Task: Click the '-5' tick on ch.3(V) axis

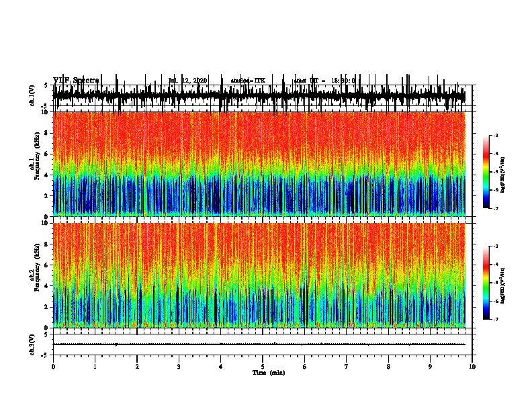Action: coord(46,355)
